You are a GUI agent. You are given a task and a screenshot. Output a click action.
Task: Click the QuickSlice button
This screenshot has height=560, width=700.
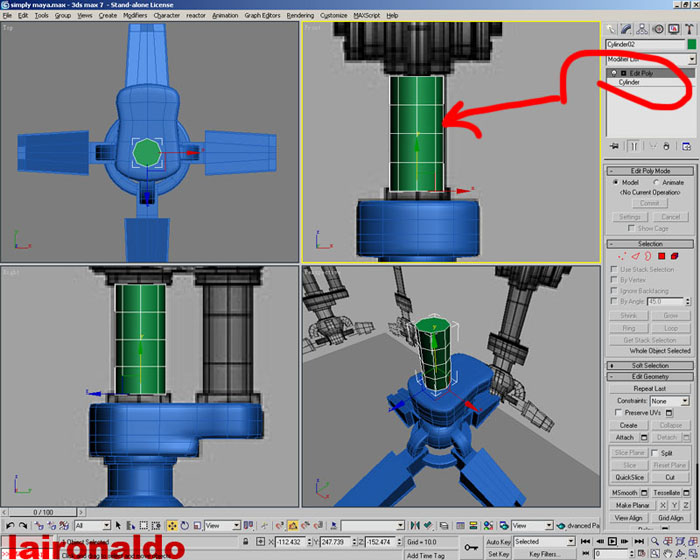[x=629, y=477]
